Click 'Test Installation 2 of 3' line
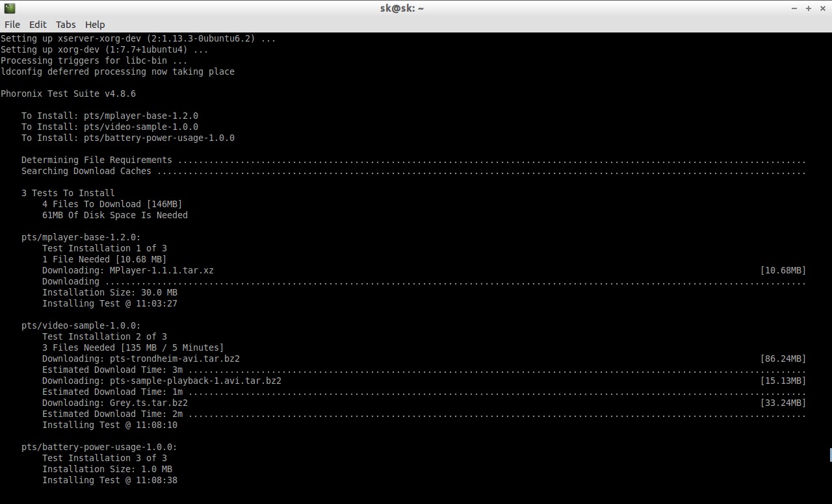Image resolution: width=832 pixels, height=504 pixels. click(105, 336)
